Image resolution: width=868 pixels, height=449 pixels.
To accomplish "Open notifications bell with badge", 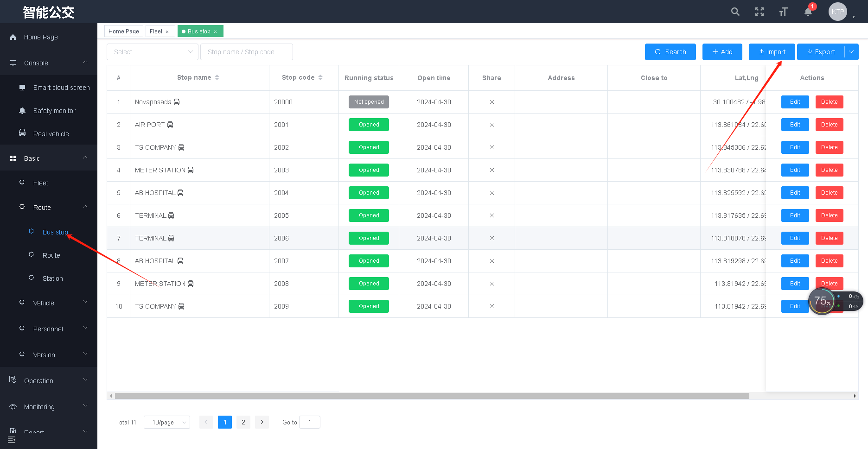I will pyautogui.click(x=808, y=12).
